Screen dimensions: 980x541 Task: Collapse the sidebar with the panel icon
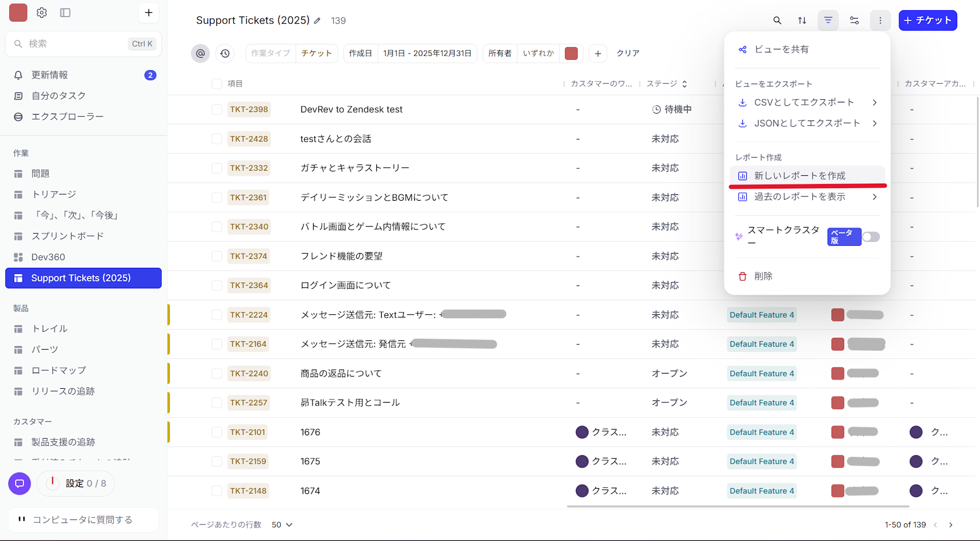(65, 13)
